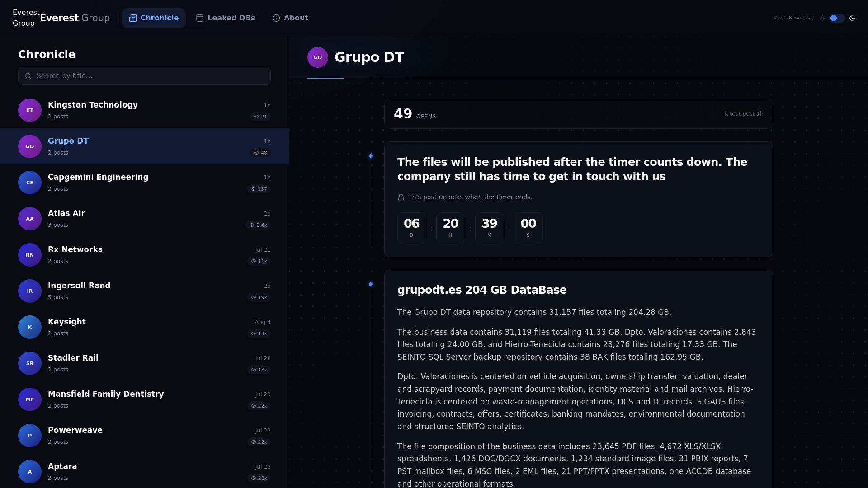Click the 13k views badge for Keysight
The image size is (868, 488).
pos(259,333)
